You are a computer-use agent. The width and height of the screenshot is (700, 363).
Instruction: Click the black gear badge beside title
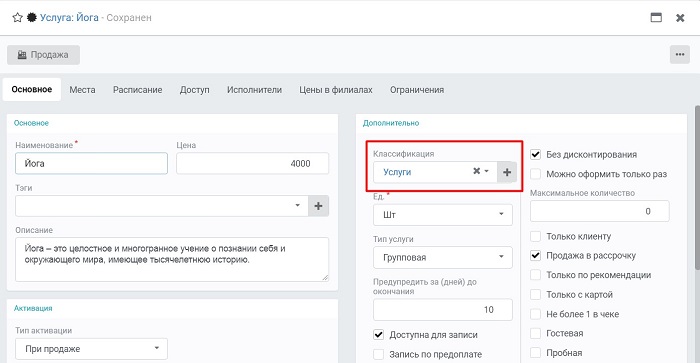point(32,18)
